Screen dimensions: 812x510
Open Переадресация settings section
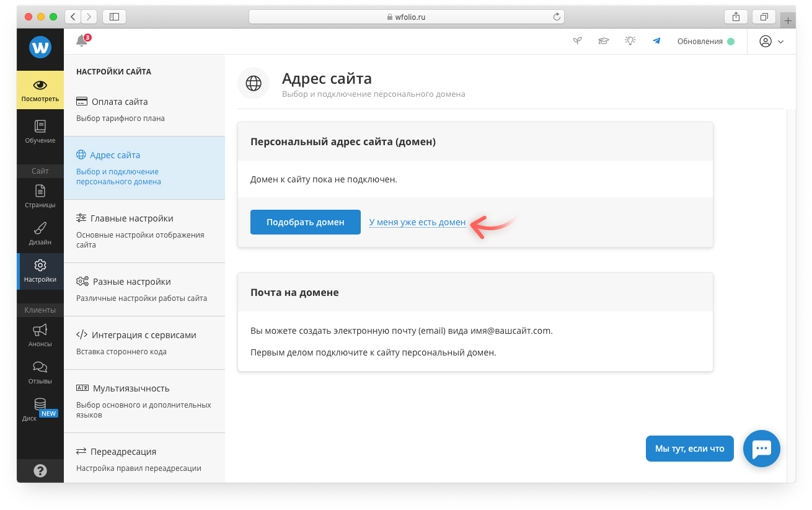pos(144,458)
